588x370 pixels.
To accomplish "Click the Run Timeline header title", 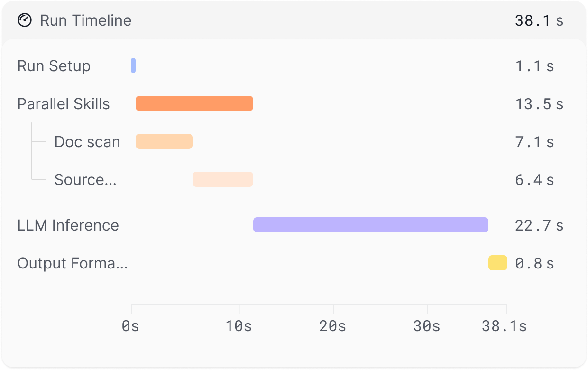I will coord(85,20).
